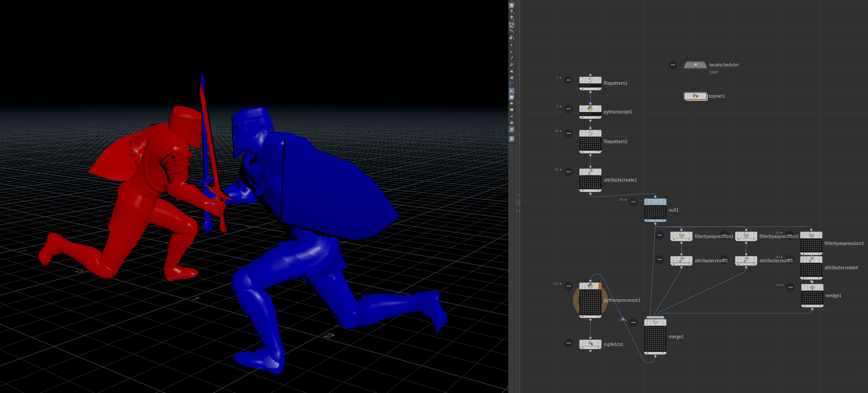Toggle the minus flag beside ropfetch1

tap(569, 343)
